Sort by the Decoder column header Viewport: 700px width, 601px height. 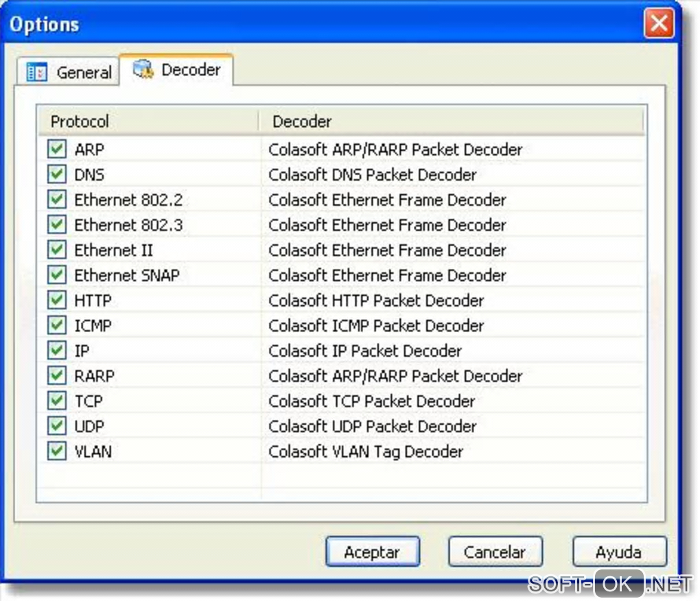(452, 121)
